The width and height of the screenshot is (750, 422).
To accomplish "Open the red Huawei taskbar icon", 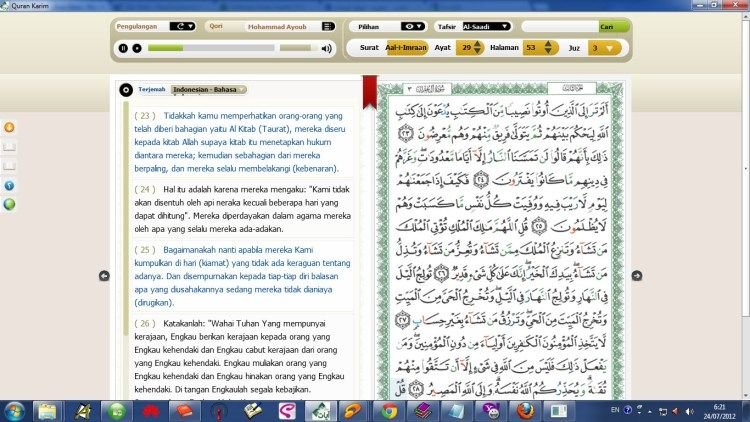I will (150, 411).
